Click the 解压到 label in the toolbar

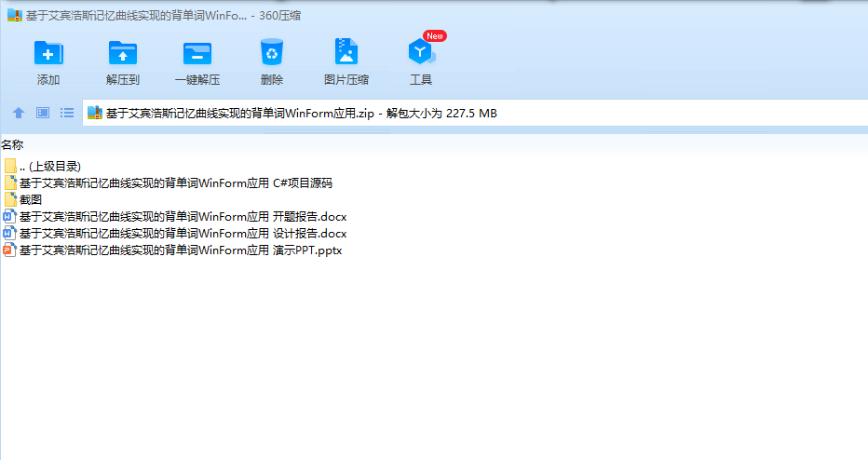pos(122,80)
